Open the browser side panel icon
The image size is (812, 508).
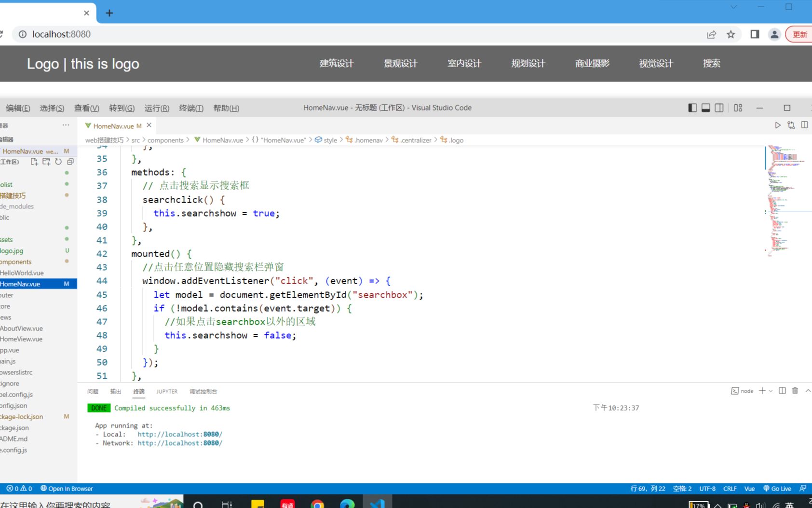[x=755, y=34]
